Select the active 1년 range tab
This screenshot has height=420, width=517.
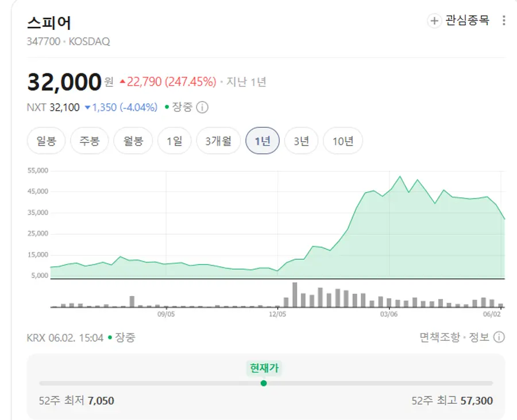pyautogui.click(x=263, y=141)
